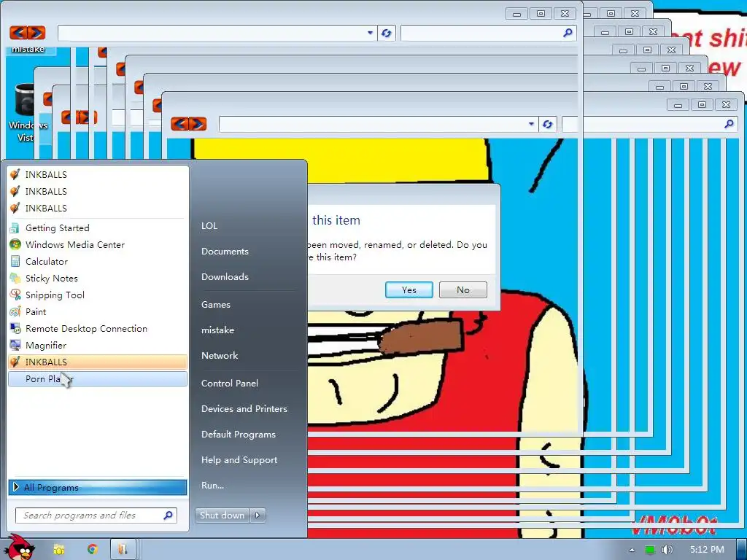The height and width of the screenshot is (560, 747).
Task: Click the back arrow in topmost window
Action: pos(18,32)
